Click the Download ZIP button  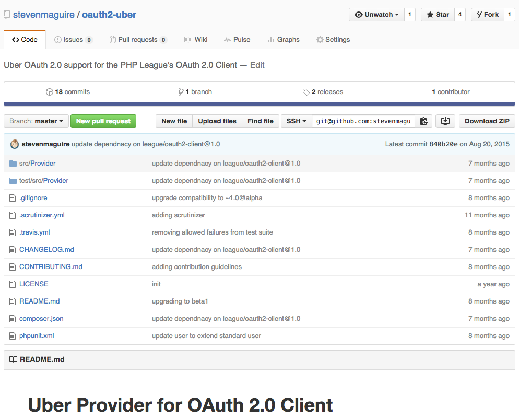[487, 121]
